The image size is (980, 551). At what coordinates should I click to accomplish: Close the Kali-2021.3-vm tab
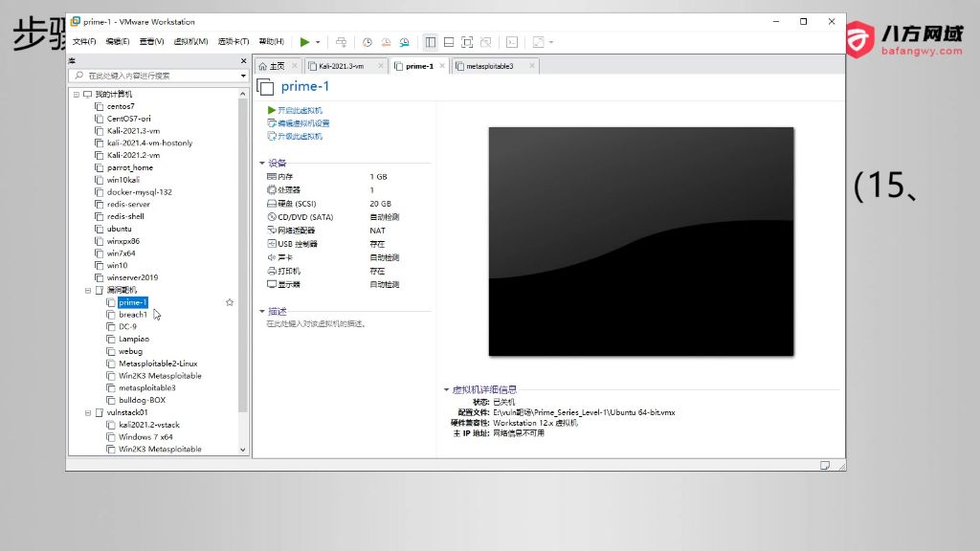click(381, 66)
